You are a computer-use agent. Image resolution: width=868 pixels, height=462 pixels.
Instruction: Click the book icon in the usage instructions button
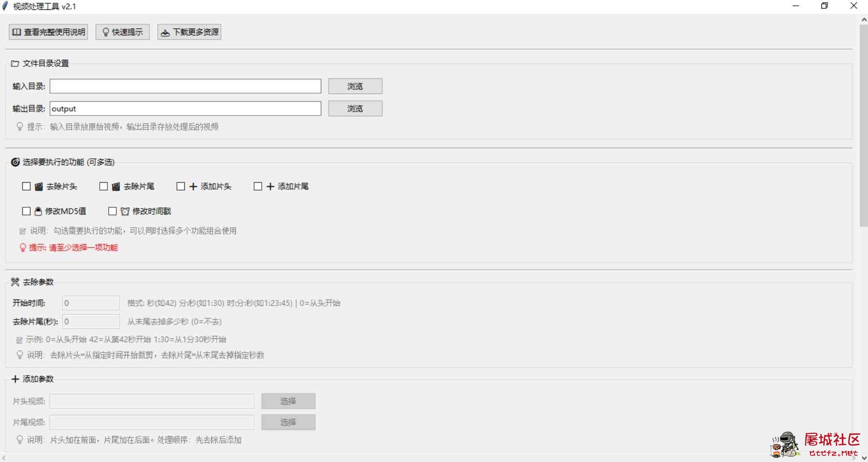coord(17,32)
